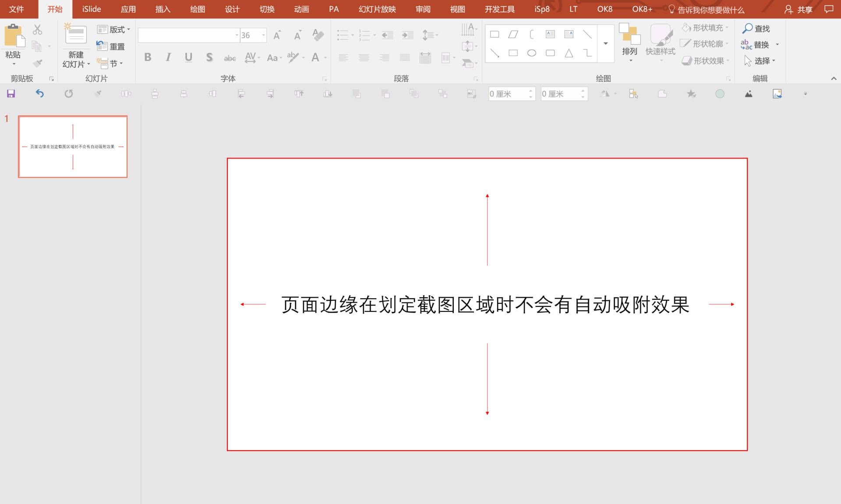Click the Format Painter brush icon

pos(38,63)
